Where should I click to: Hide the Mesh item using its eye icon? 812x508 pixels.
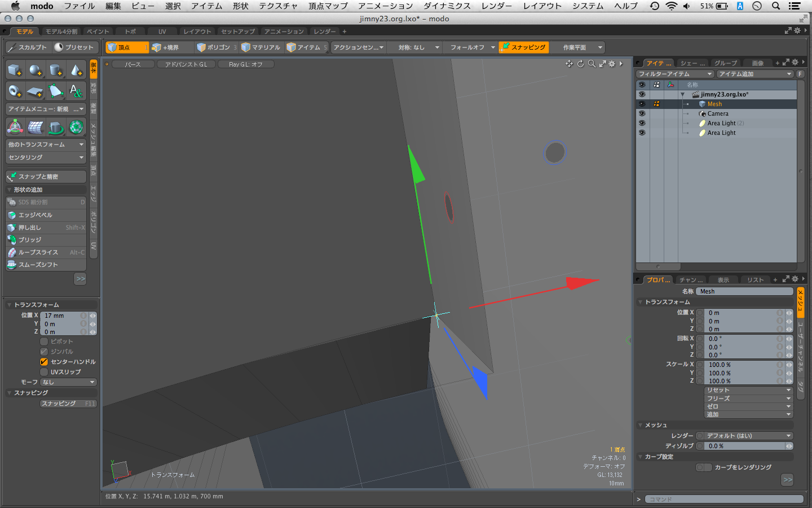(x=642, y=104)
